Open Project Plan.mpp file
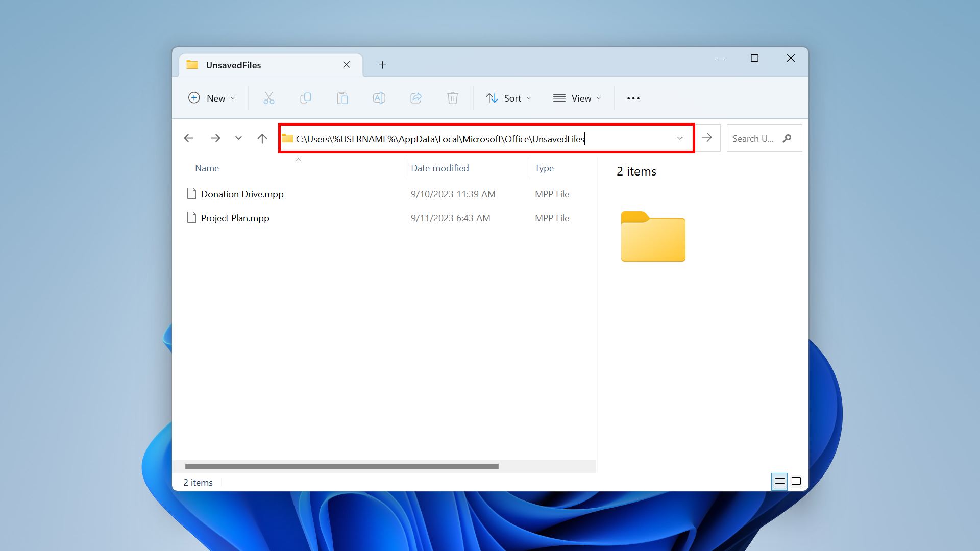The image size is (980, 551). point(236,217)
